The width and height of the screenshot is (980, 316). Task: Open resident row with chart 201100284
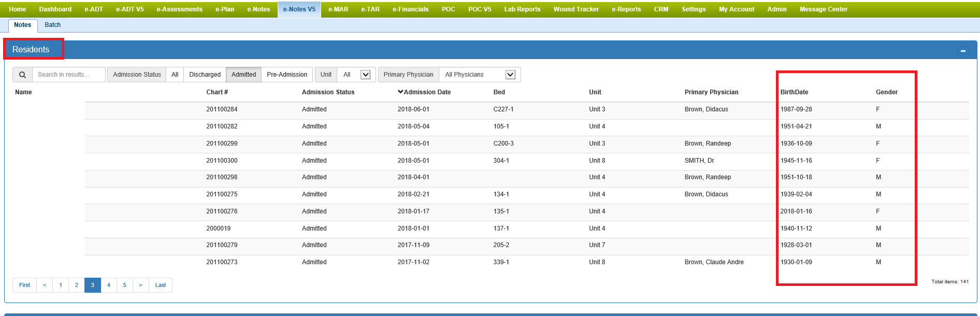[222, 109]
